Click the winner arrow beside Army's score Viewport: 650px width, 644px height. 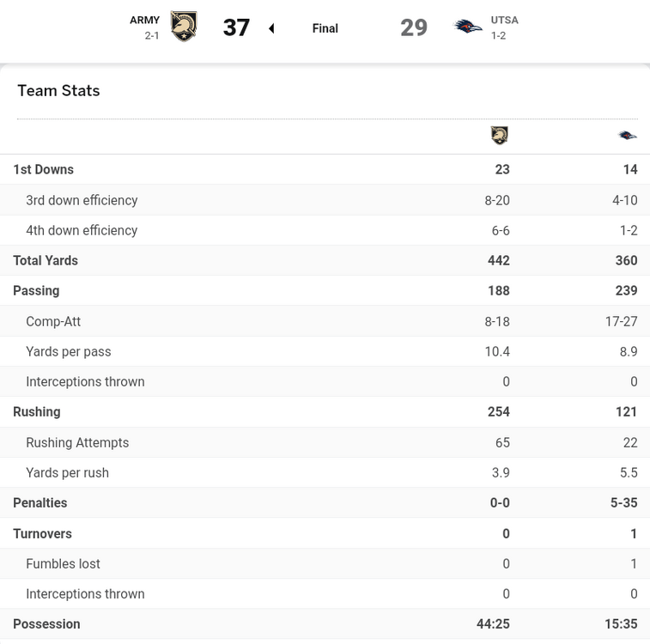coord(271,28)
